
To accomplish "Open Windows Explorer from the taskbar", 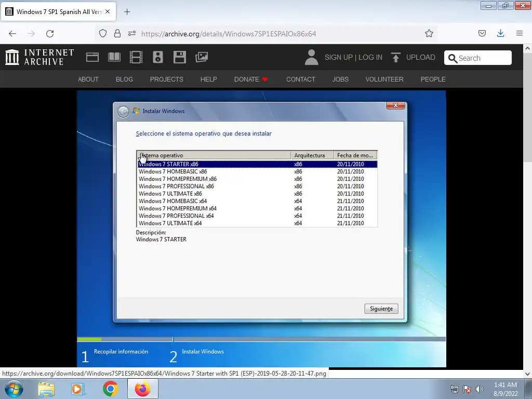I will pos(46,389).
